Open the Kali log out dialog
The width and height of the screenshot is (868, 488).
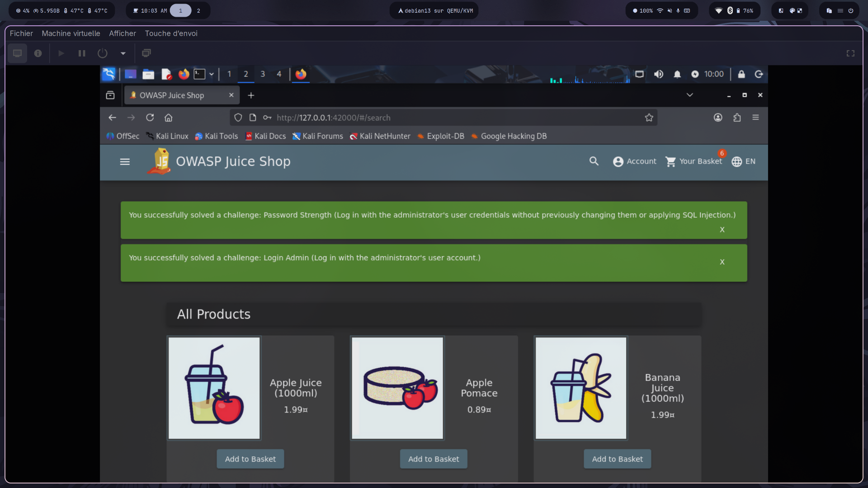[x=759, y=74]
